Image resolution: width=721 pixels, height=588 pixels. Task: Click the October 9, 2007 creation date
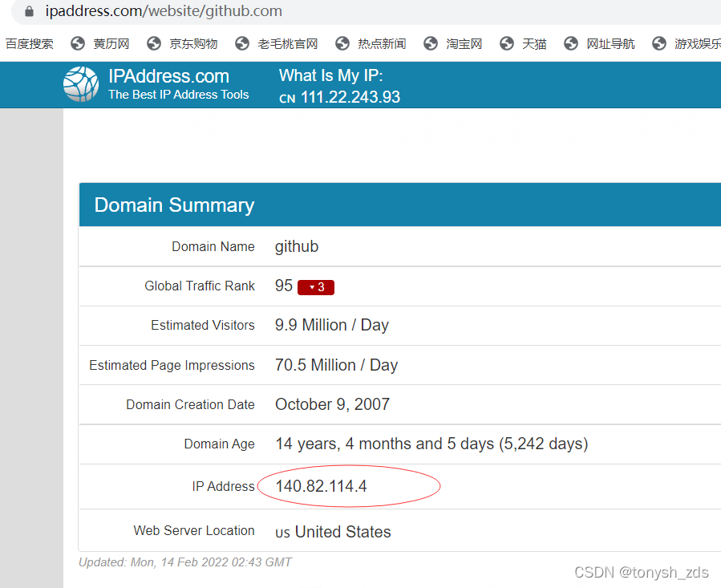coord(333,404)
